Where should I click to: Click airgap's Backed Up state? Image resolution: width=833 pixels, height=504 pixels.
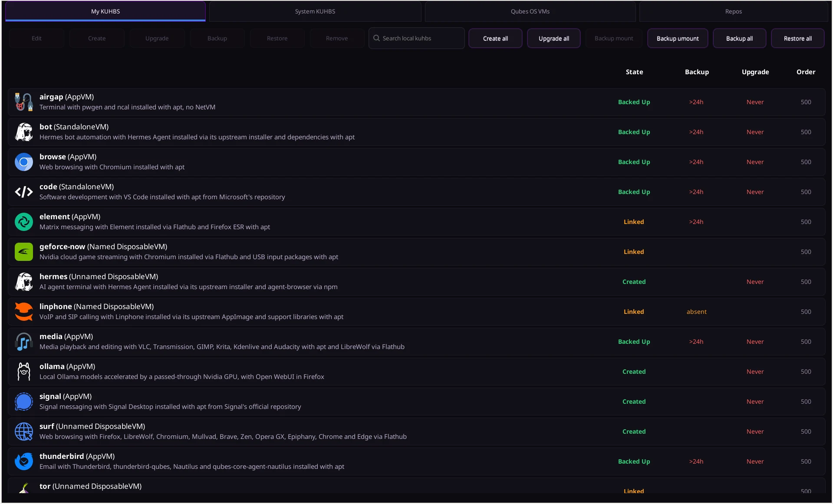[634, 102]
